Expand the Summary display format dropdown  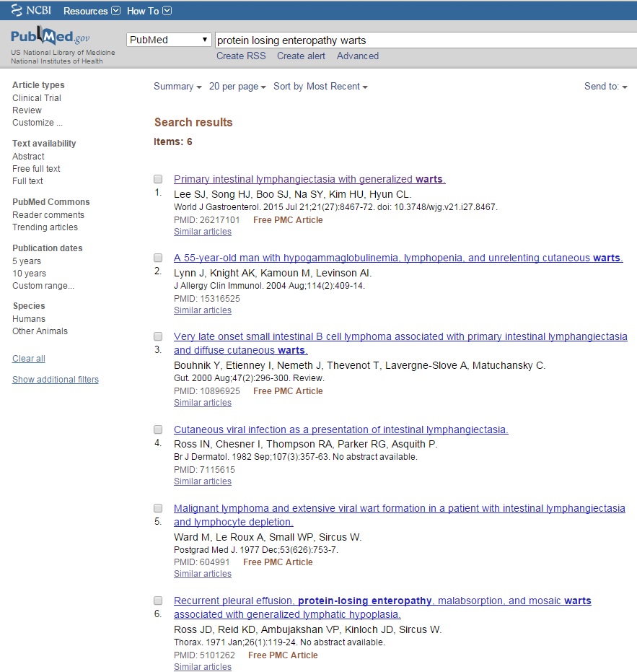click(177, 87)
